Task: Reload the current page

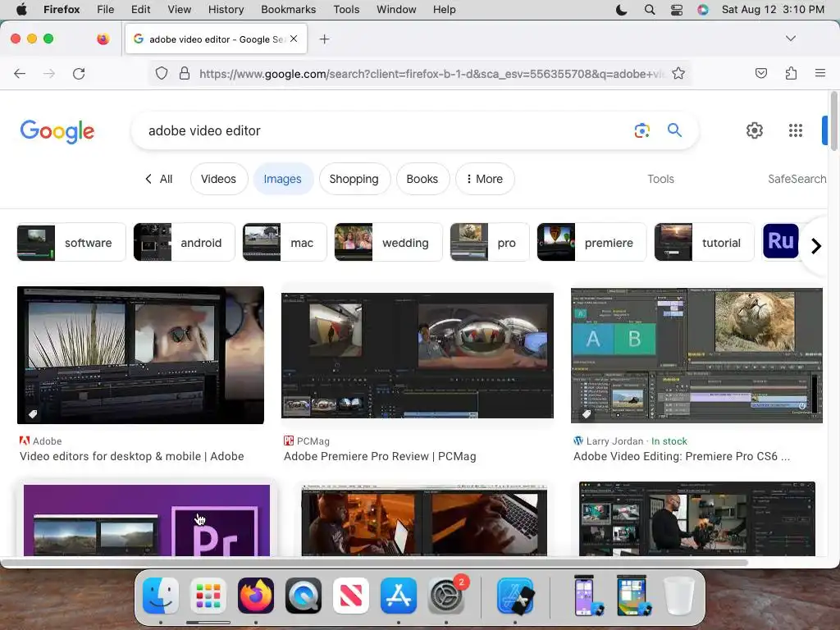Action: click(x=79, y=73)
